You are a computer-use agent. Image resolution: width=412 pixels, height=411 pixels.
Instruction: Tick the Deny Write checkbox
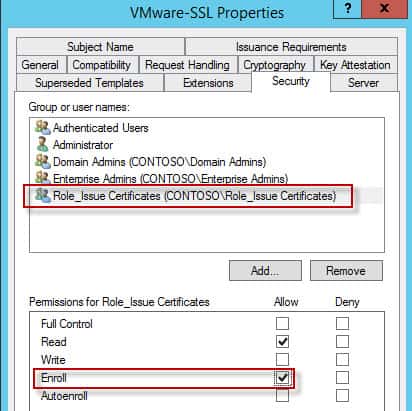[342, 359]
